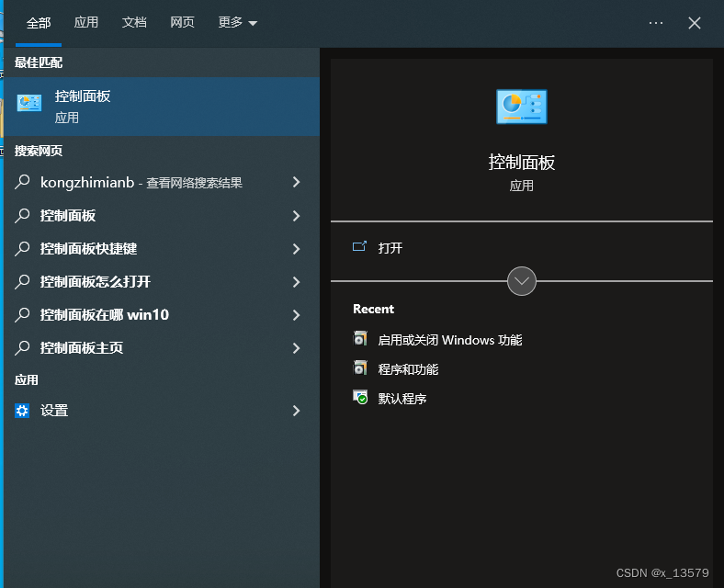Click the search icon beside 控制面板主页

point(22,348)
